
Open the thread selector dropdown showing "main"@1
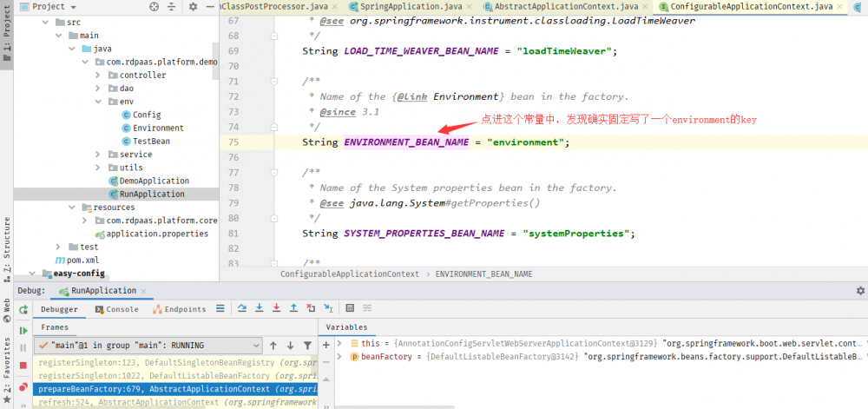click(x=148, y=345)
